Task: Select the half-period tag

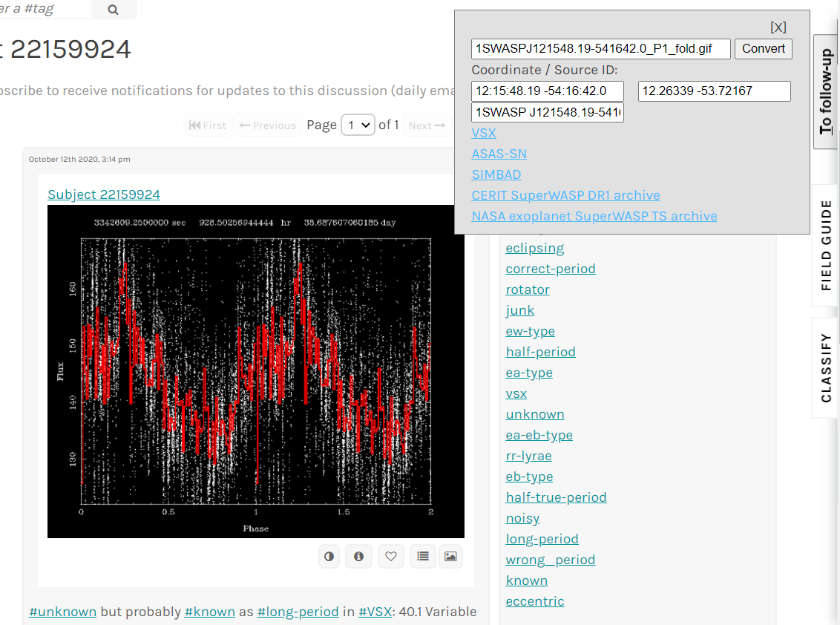Action: pos(540,352)
